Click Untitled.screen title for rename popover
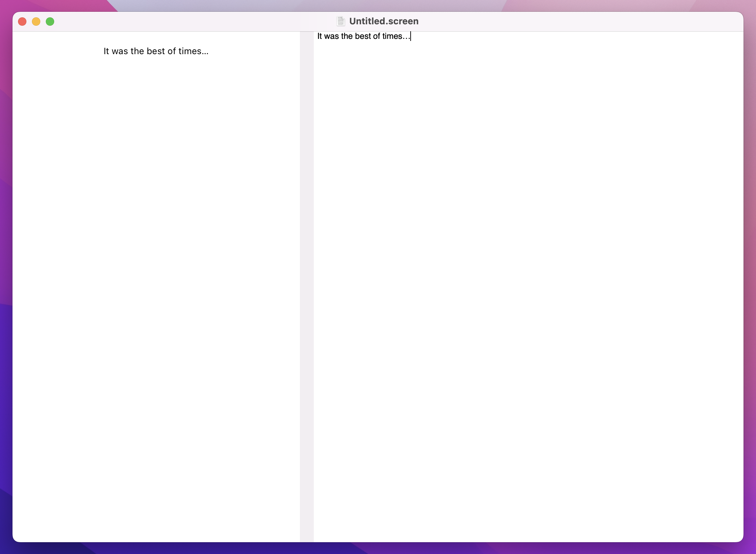The image size is (756, 554). (384, 21)
